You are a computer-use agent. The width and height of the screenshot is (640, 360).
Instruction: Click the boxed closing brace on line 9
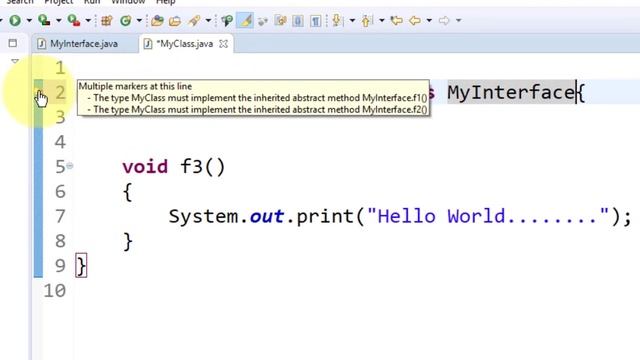pyautogui.click(x=81, y=266)
